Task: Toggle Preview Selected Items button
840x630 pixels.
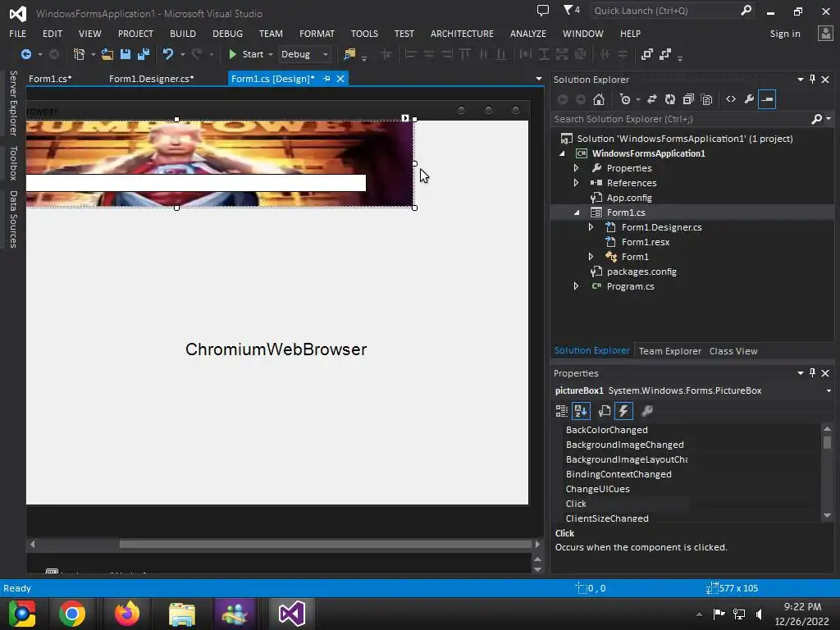Action: coord(767,99)
